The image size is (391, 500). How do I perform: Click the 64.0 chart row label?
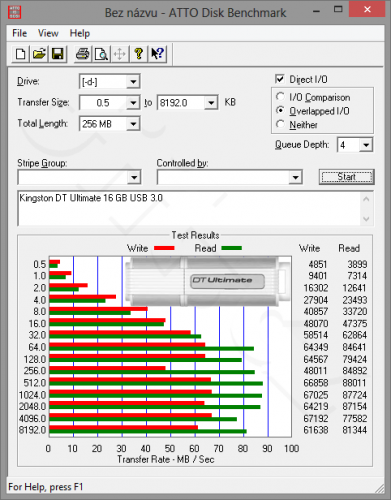37,347
